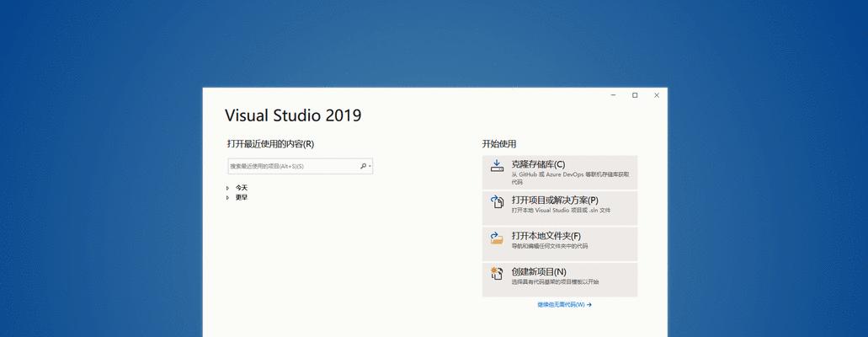Click the create new project icon
The image size is (868, 337).
pyautogui.click(x=497, y=273)
